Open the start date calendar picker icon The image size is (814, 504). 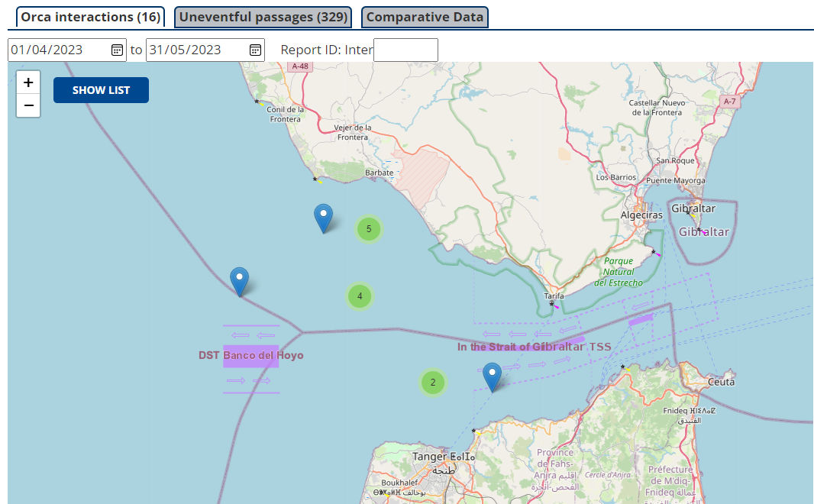[x=117, y=50]
